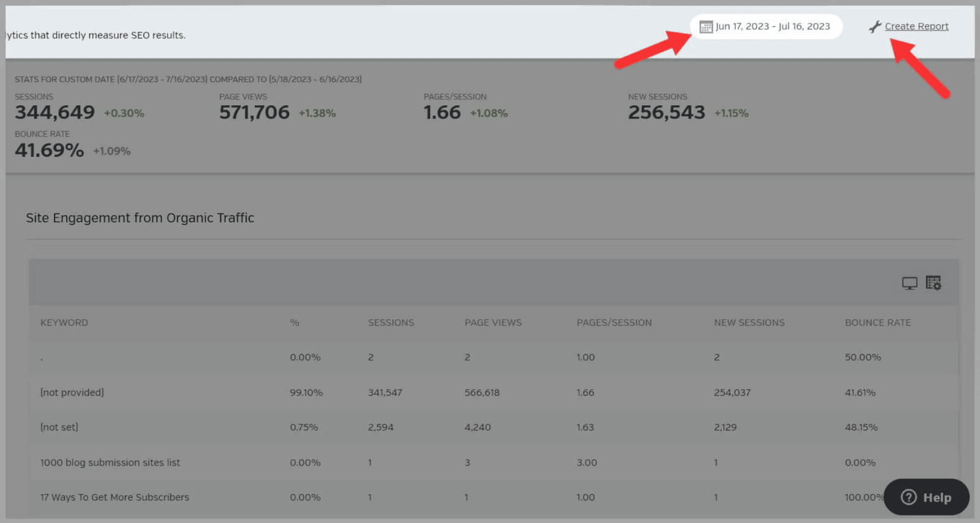Sort table by SESSIONS column header
This screenshot has width=980, height=523.
pyautogui.click(x=391, y=323)
